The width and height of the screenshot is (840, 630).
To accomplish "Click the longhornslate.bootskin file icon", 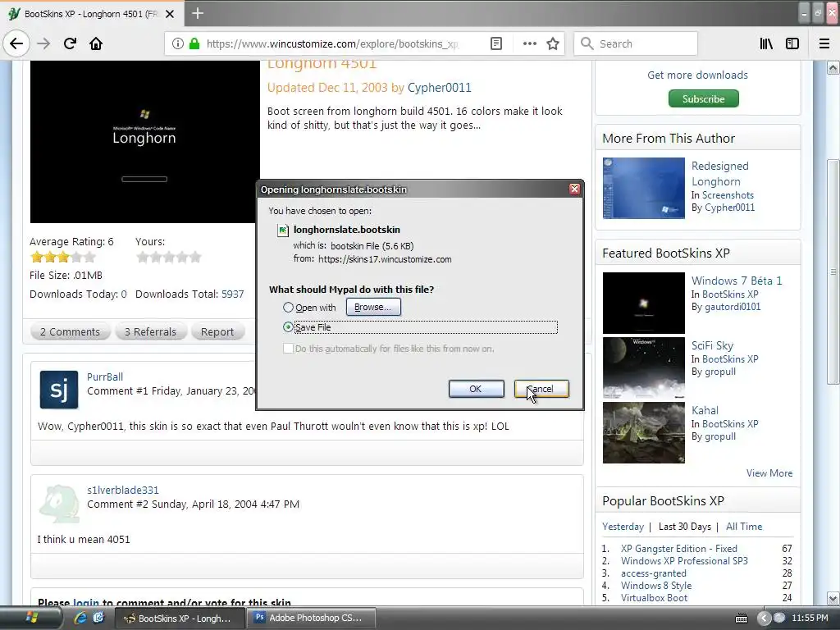I will pos(282,231).
